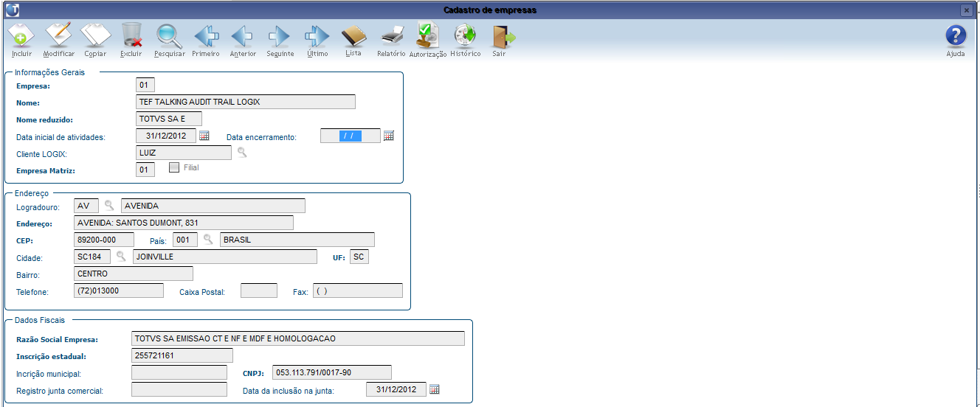This screenshot has height=407, width=980.
Task: Click the Copiar toolbar icon
Action: point(95,35)
